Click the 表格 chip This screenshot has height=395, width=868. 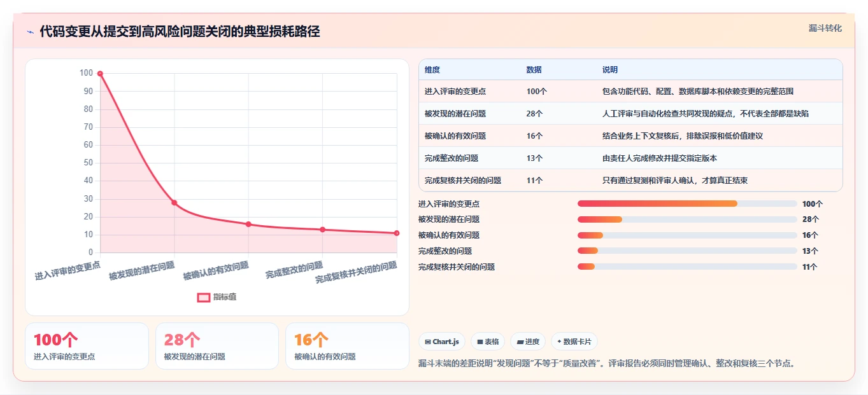pos(488,342)
